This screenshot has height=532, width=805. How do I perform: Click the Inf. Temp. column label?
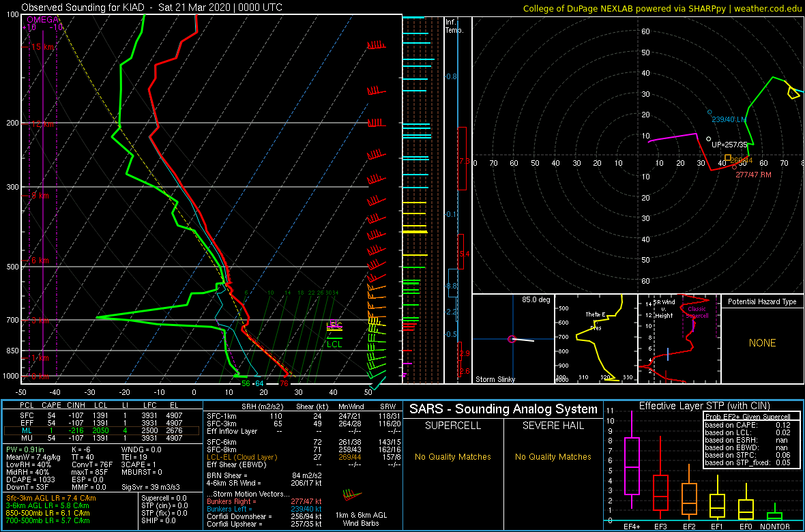(454, 26)
